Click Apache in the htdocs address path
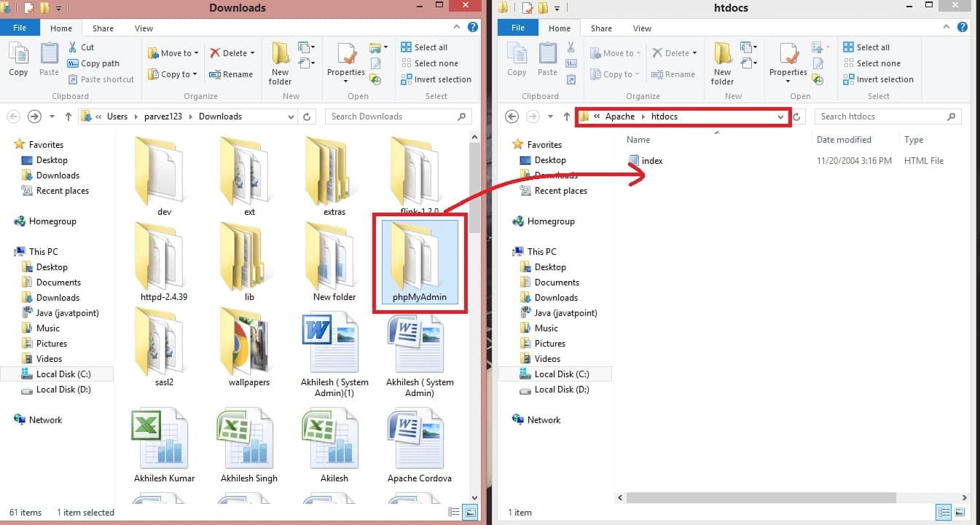 point(620,117)
